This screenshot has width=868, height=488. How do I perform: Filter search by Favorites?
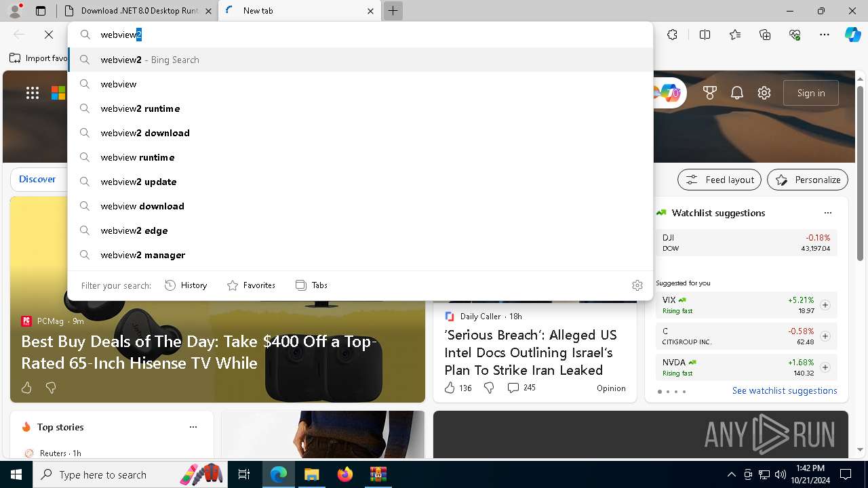251,285
